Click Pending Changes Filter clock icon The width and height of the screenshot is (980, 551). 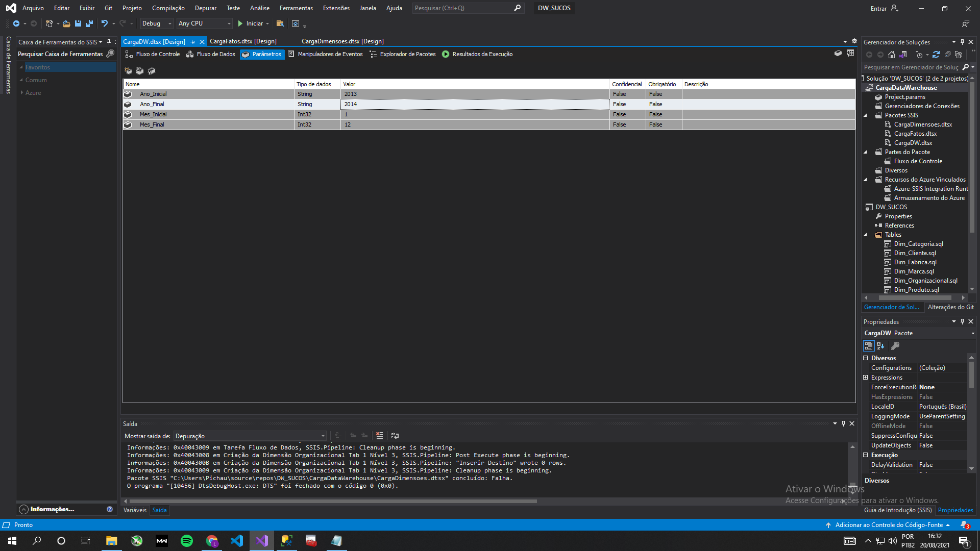[919, 55]
